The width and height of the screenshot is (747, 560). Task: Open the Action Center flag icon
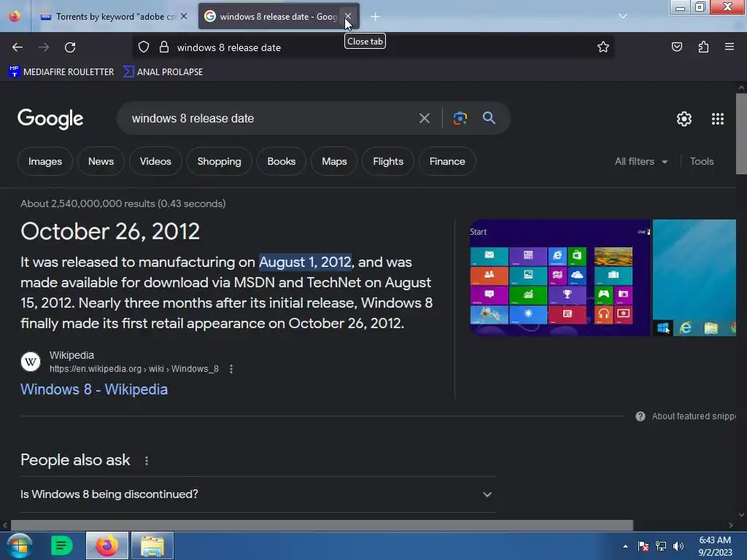tap(643, 546)
